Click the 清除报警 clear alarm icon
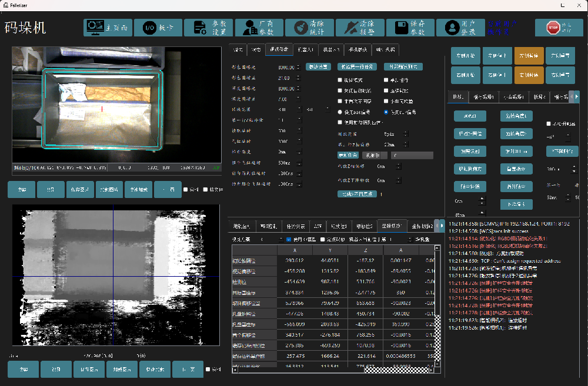Screen dimensions: 588x386 352,28
